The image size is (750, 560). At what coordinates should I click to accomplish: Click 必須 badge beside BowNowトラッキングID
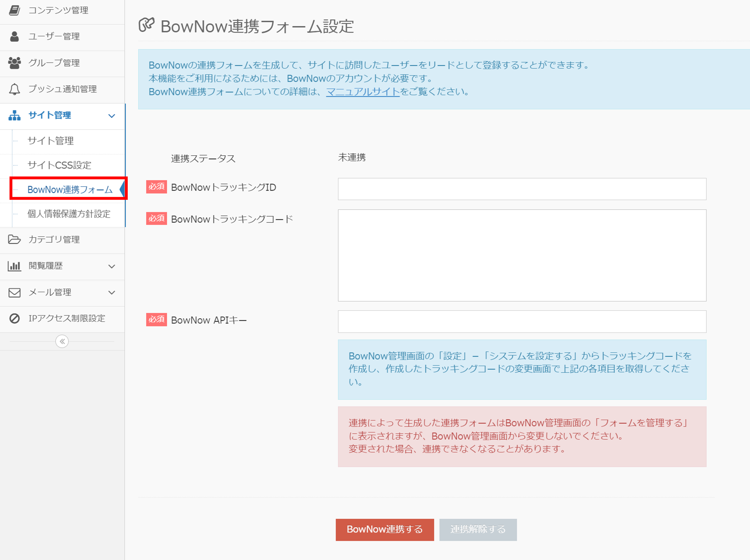(156, 187)
